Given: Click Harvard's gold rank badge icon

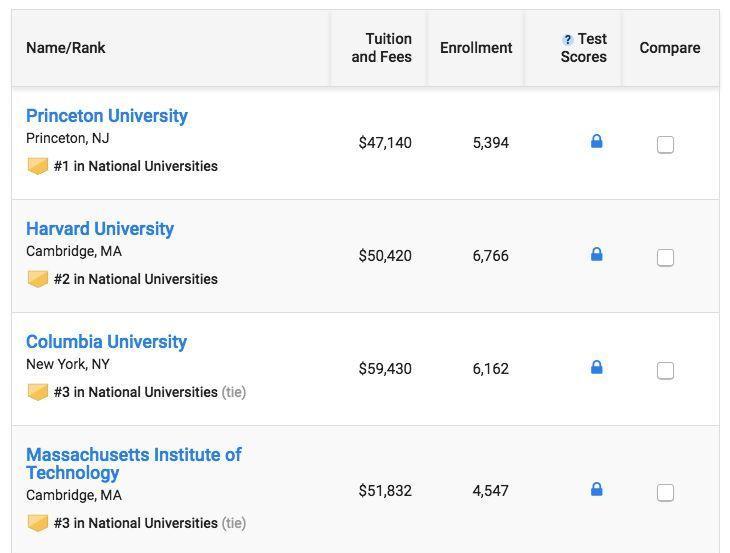Looking at the screenshot, I should point(38,279).
